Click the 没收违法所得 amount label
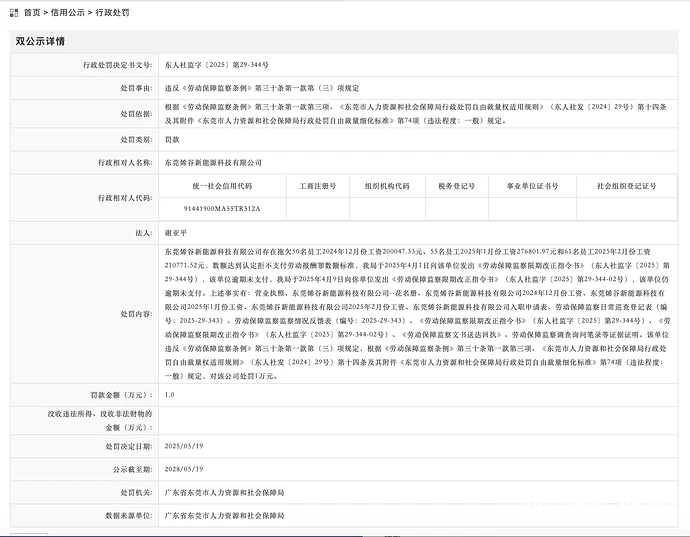This screenshot has width=690, height=537. (x=100, y=420)
